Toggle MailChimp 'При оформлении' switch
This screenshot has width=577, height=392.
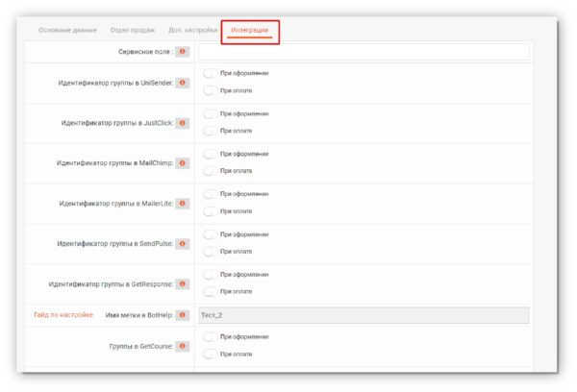click(210, 154)
